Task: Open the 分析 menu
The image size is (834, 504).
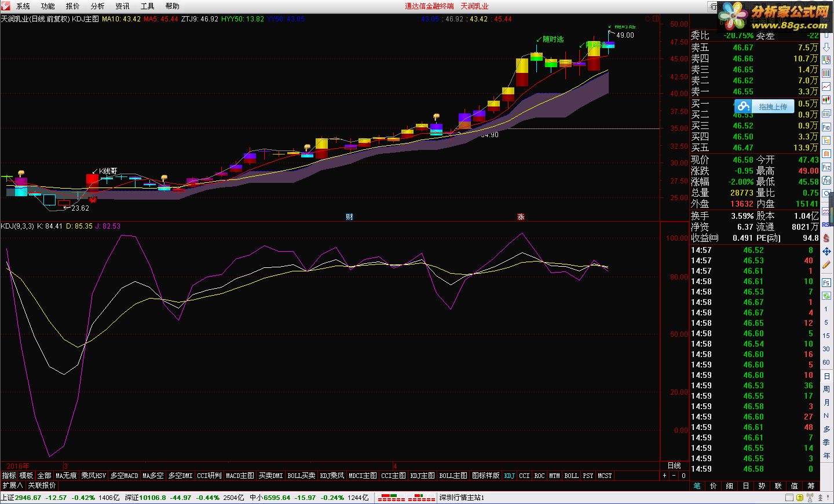Action: [98, 6]
